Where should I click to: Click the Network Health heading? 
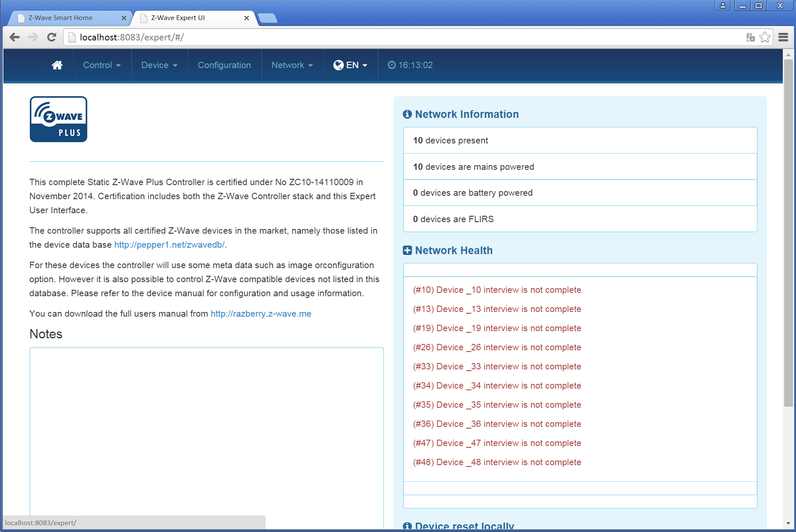click(x=454, y=250)
